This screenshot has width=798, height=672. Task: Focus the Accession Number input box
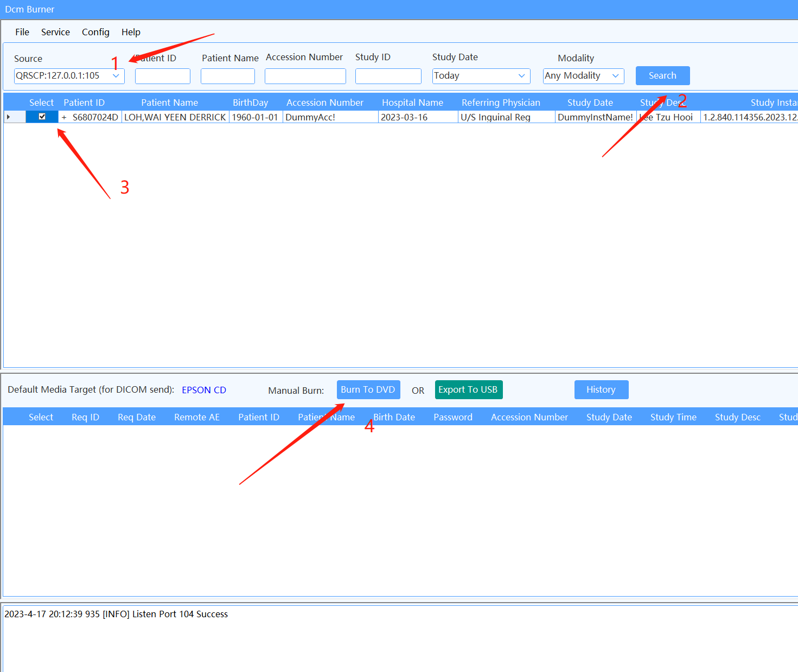pyautogui.click(x=305, y=76)
